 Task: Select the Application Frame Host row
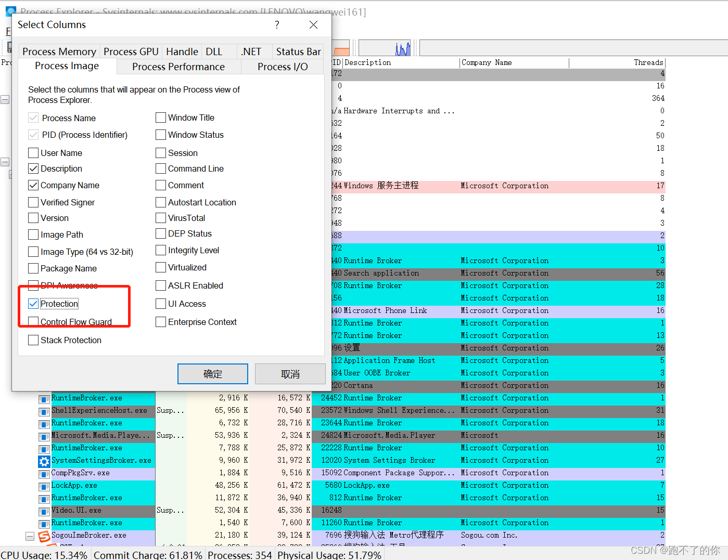coord(498,360)
